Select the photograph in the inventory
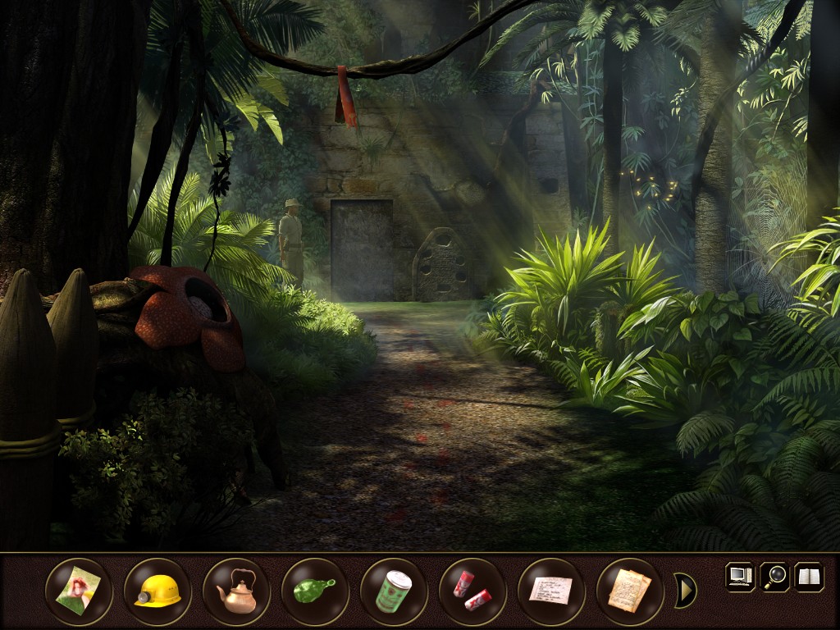The image size is (840, 630). 80,592
